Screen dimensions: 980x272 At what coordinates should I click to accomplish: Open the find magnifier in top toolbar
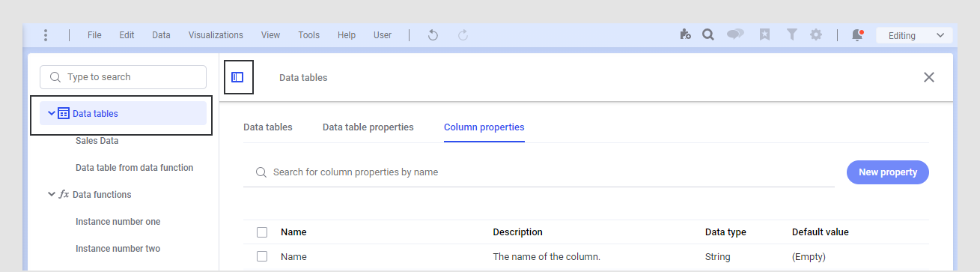pyautogui.click(x=707, y=34)
